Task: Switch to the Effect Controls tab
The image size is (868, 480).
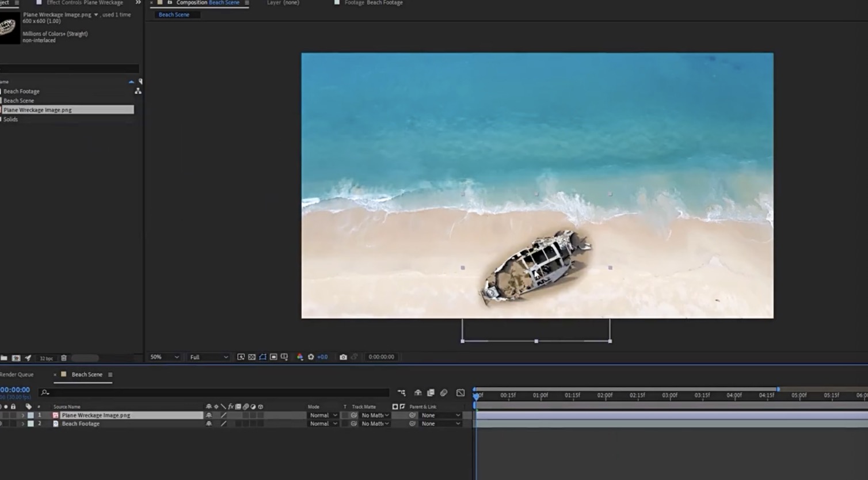Action: click(84, 3)
